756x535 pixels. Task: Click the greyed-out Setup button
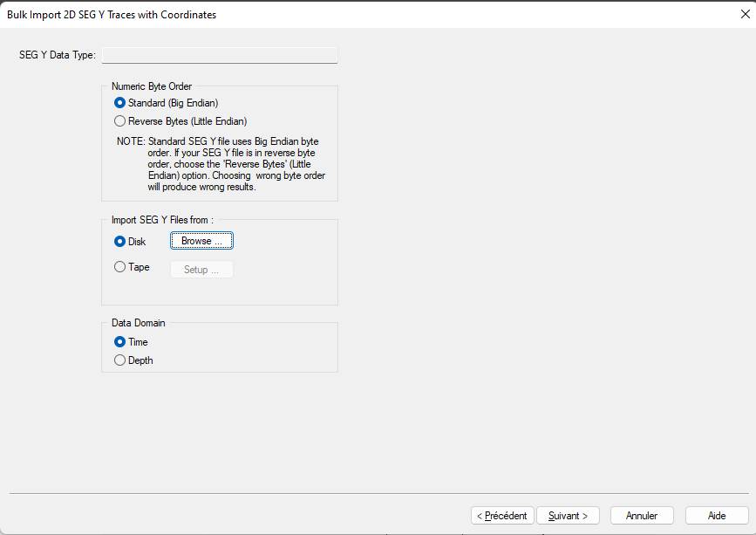[x=201, y=270]
